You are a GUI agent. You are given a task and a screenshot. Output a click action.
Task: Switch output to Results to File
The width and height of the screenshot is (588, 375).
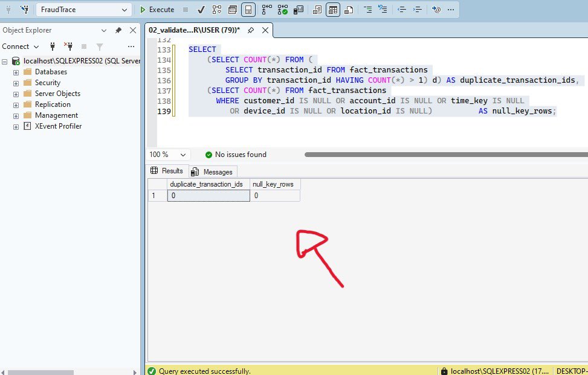click(x=348, y=10)
